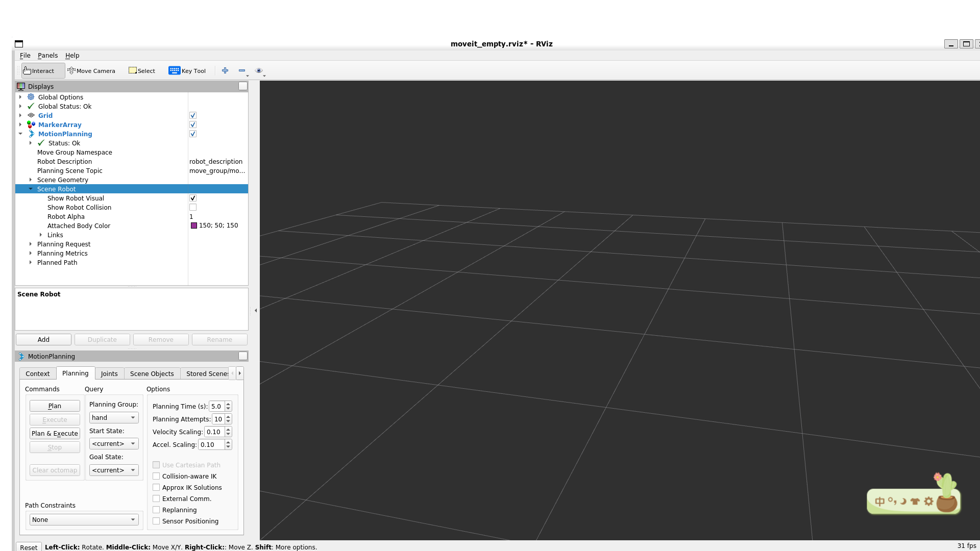This screenshot has height=551, width=980.
Task: Disable the Grid display checkbox
Action: click(x=193, y=115)
